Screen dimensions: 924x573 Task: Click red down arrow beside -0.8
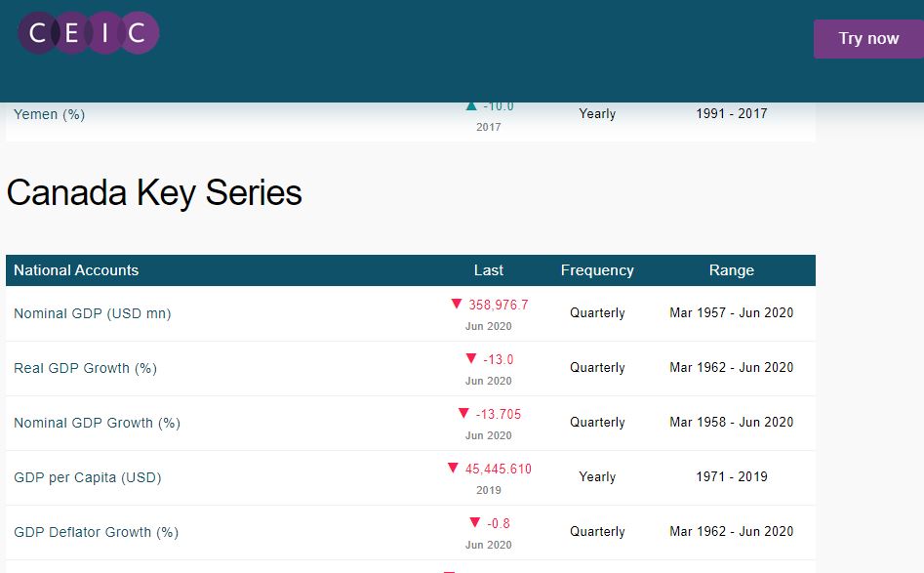point(474,522)
